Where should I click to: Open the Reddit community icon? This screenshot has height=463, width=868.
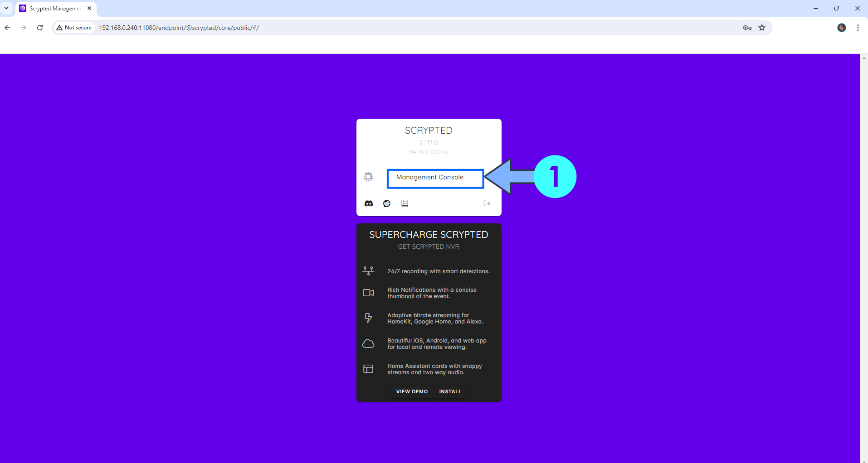387,203
